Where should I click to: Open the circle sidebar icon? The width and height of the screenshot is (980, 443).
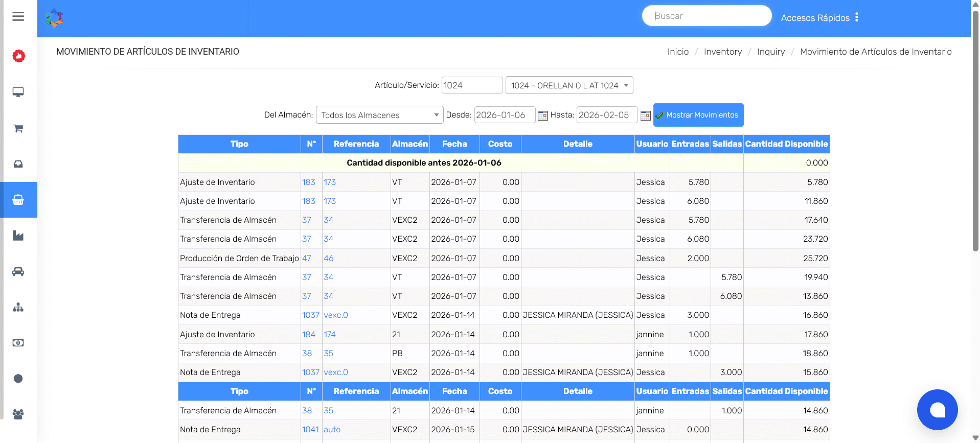coord(18,379)
